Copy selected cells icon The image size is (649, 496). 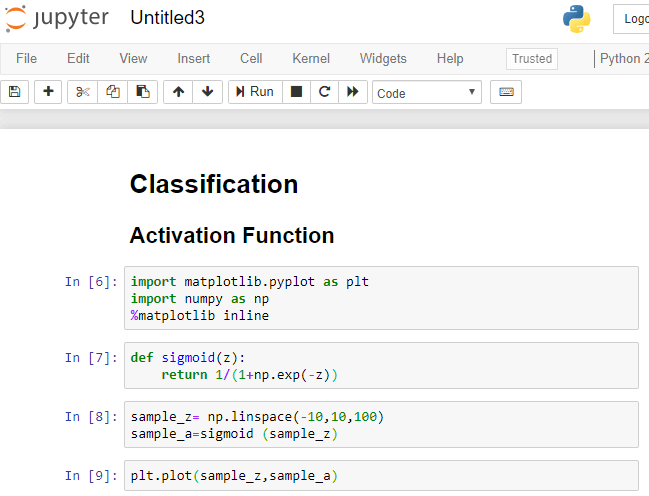coord(113,92)
